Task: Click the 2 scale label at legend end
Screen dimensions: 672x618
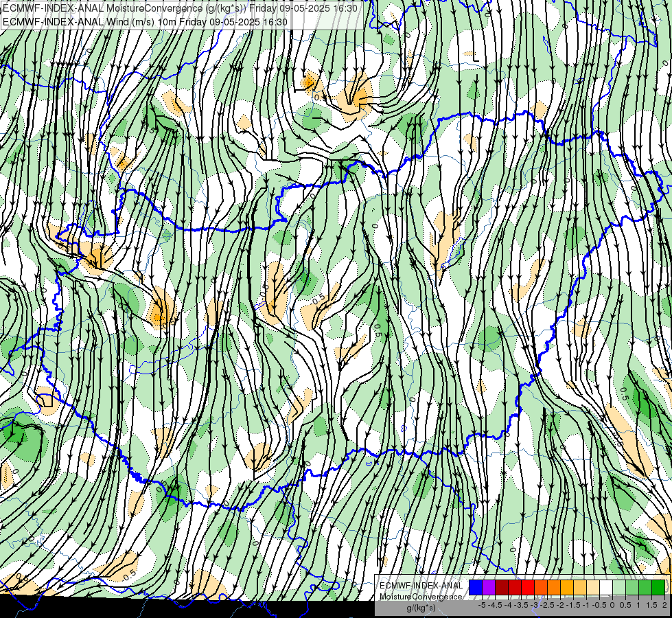Action: (x=664, y=605)
